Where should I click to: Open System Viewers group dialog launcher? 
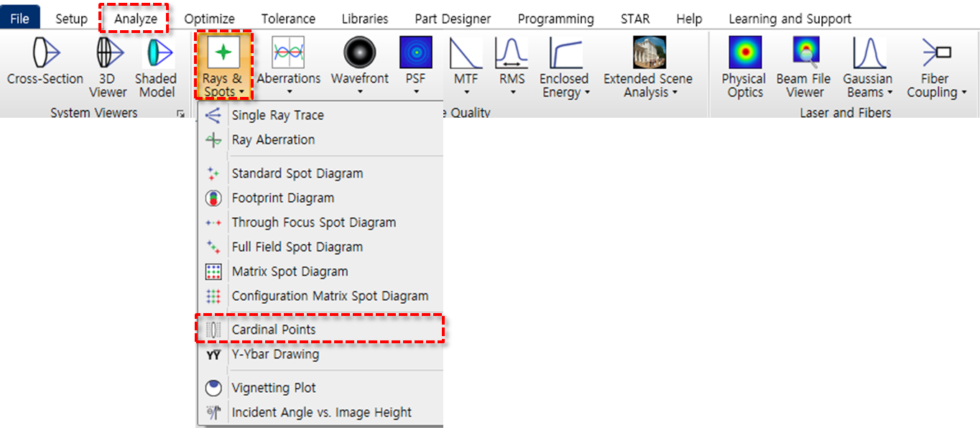pos(180,113)
